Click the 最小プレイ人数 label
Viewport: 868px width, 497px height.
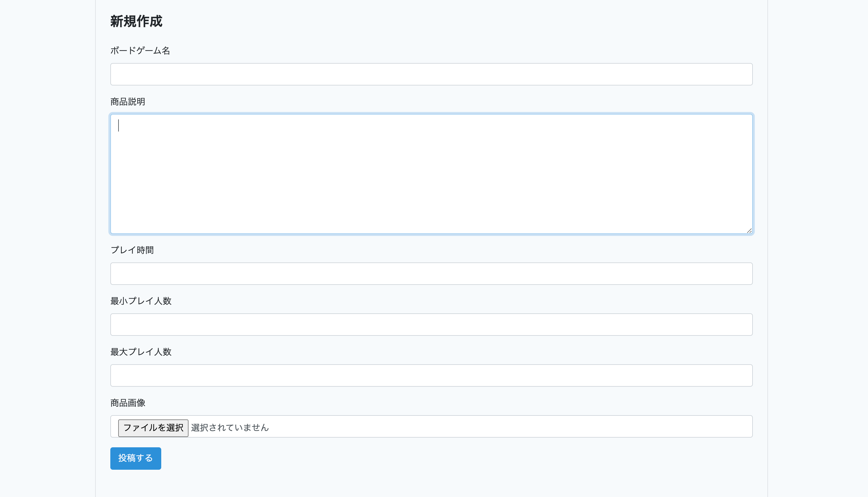(x=141, y=301)
